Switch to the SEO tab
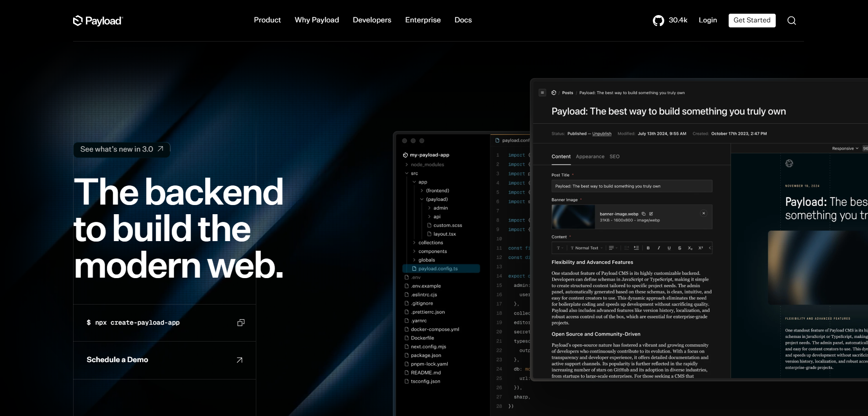The width and height of the screenshot is (868, 416). pos(614,157)
